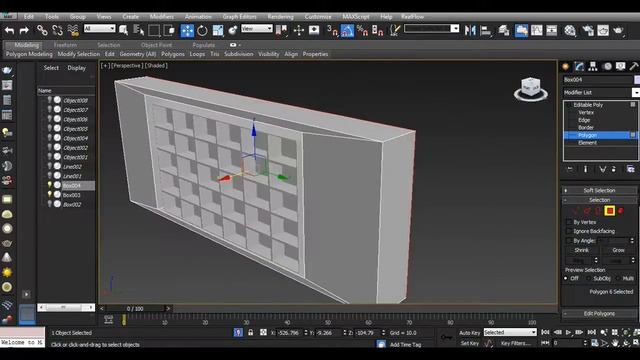
Task: Open the Modifier List dropdown
Action: point(601,93)
